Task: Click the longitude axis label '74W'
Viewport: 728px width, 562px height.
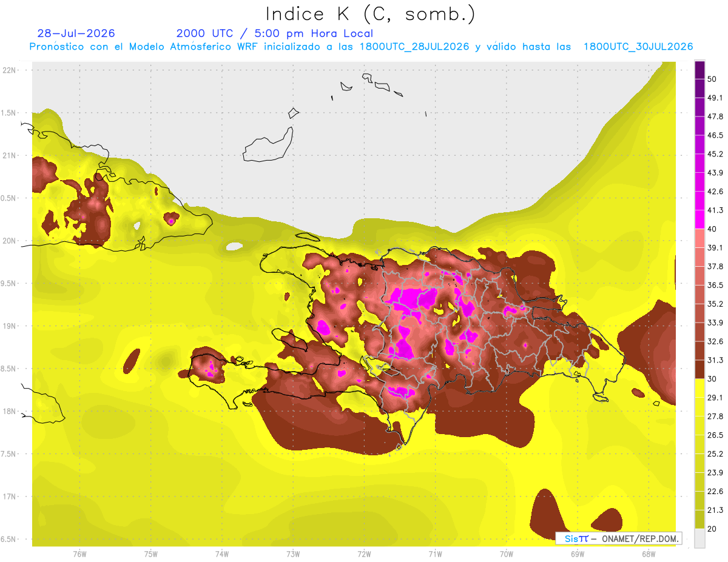Action: (x=222, y=554)
